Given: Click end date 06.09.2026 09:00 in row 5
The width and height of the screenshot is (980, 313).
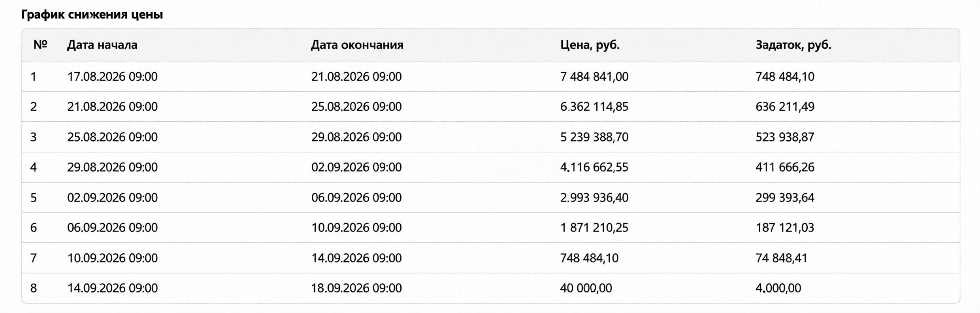Looking at the screenshot, I should point(356,197).
